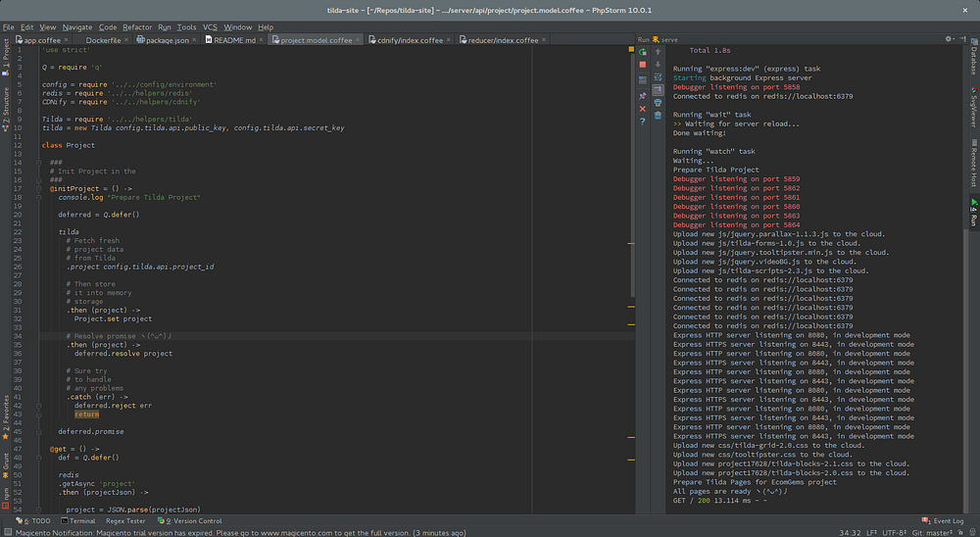Click the Run panel down arrow
The width and height of the screenshot is (980, 537).
(658, 65)
